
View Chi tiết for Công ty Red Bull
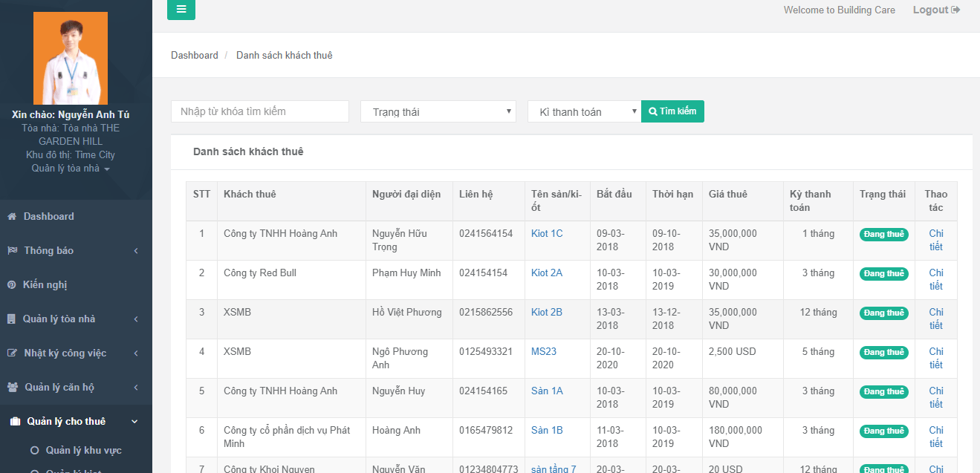click(x=936, y=279)
